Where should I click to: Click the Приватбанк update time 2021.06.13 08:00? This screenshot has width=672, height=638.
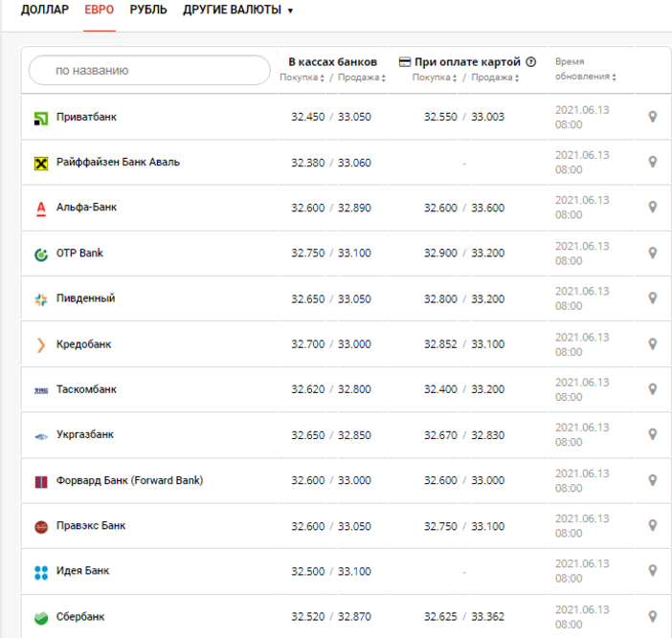[582, 118]
